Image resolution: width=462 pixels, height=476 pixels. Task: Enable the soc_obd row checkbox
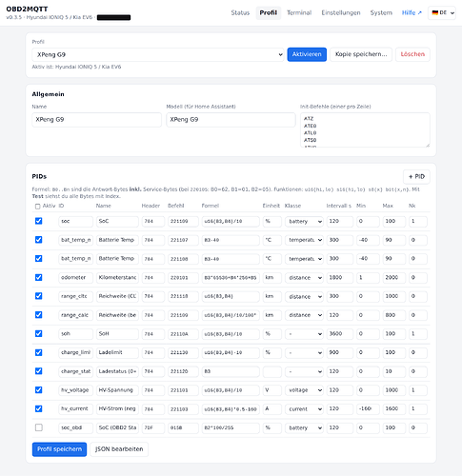(x=39, y=427)
